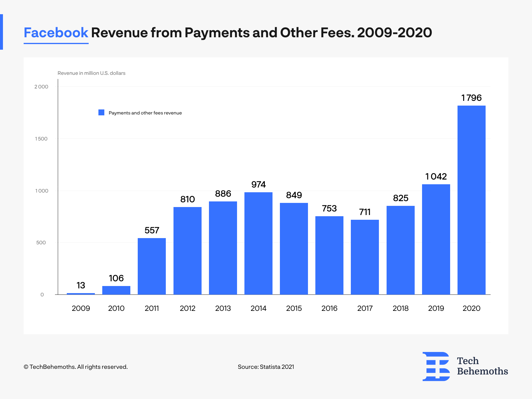Click the 2016 bar
The width and height of the screenshot is (532, 399).
tap(329, 255)
